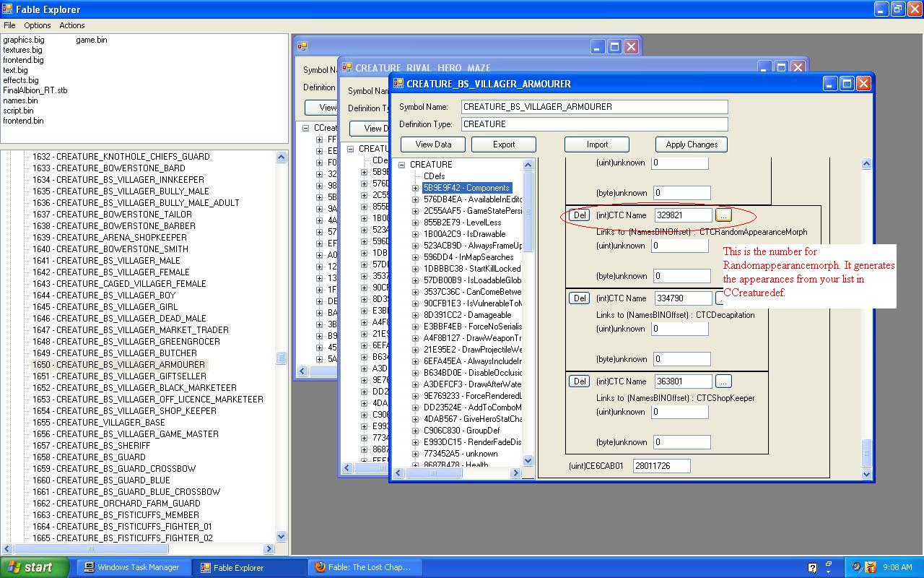Delete the CTCRandomAppearanceMorph entry
Viewport: 924px width, 578px height.
coord(579,215)
